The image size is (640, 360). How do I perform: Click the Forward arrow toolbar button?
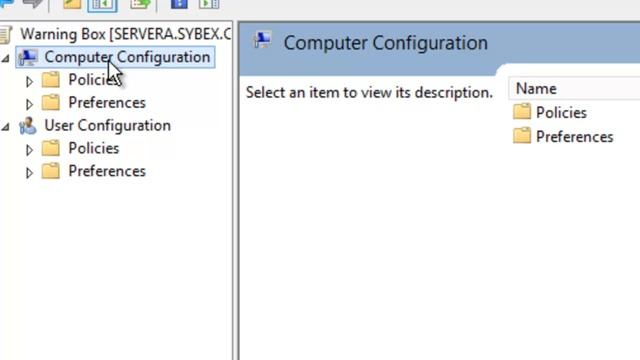(x=32, y=3)
